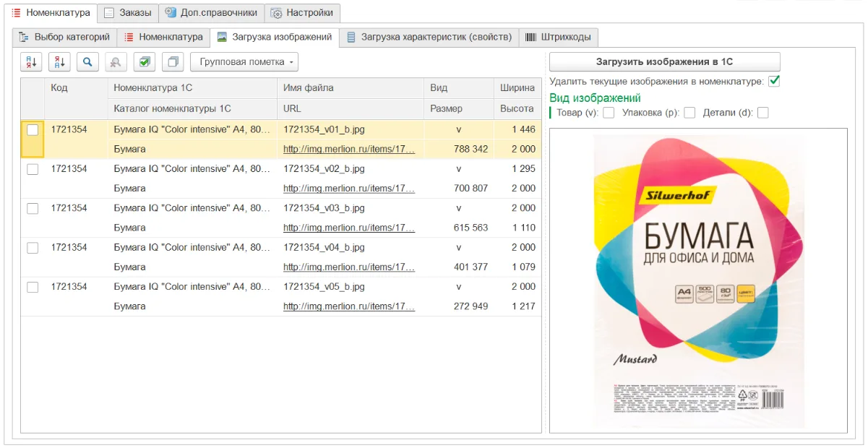This screenshot has height=448, width=868.
Task: Enable the Товар (v) checkbox
Action: [x=609, y=113]
